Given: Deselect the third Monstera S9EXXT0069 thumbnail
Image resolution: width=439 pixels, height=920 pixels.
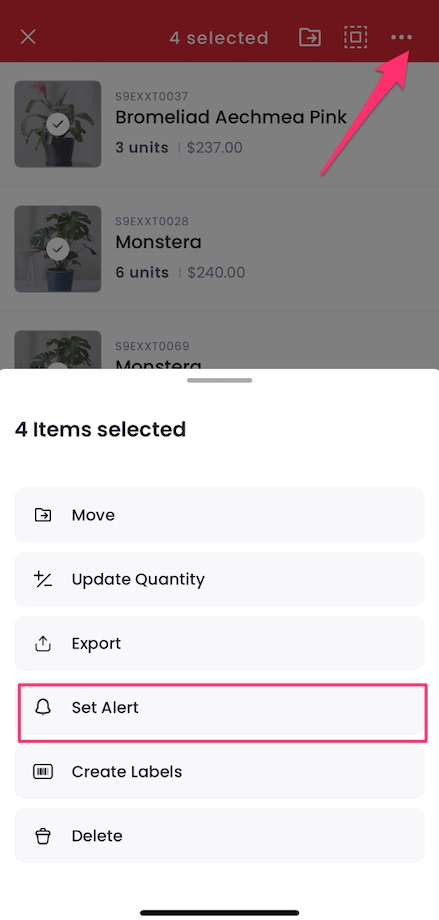Looking at the screenshot, I should pyautogui.click(x=58, y=350).
